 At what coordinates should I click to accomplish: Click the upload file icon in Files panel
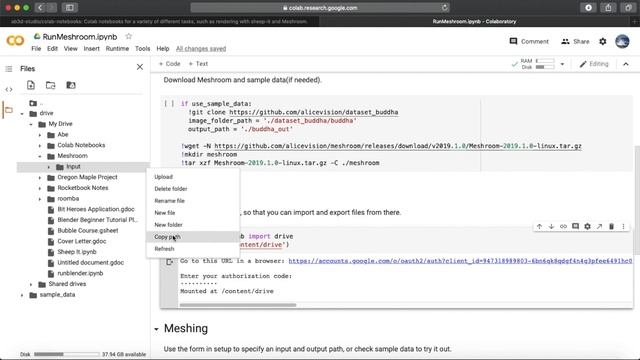[x=31, y=85]
